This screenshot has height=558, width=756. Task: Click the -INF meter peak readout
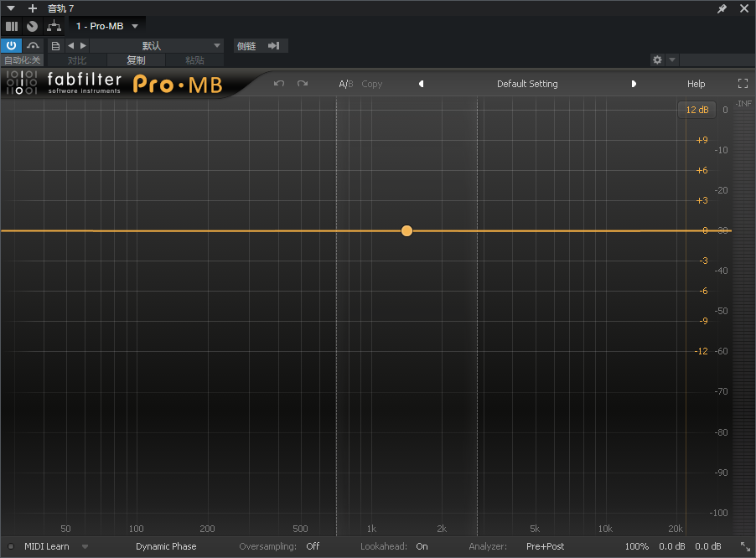tap(743, 104)
